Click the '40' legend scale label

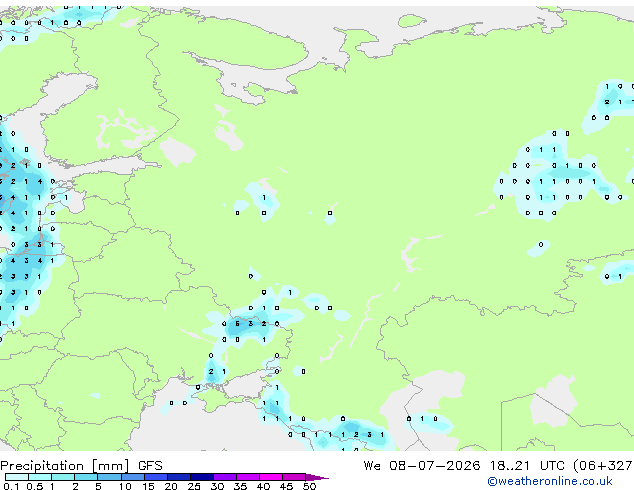coord(264,486)
